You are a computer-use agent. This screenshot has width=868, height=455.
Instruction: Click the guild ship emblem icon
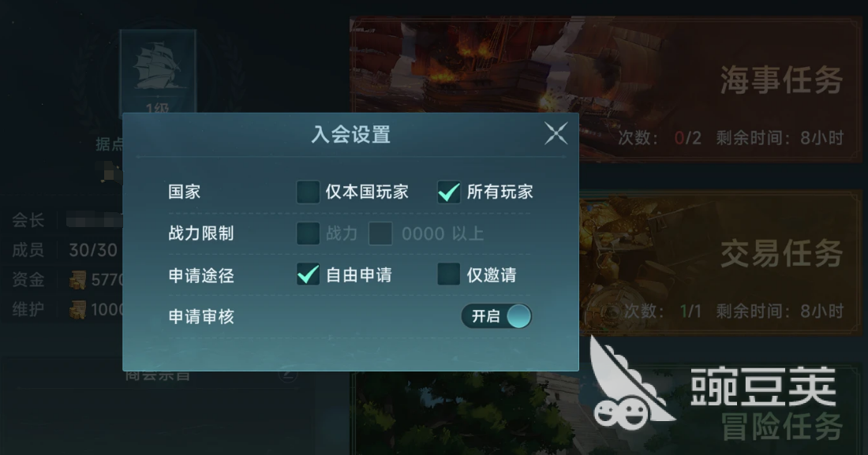159,72
